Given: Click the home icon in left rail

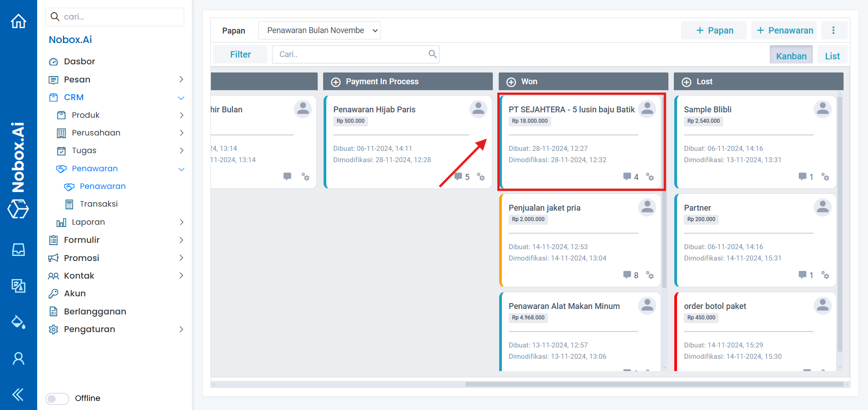Looking at the screenshot, I should tap(19, 21).
